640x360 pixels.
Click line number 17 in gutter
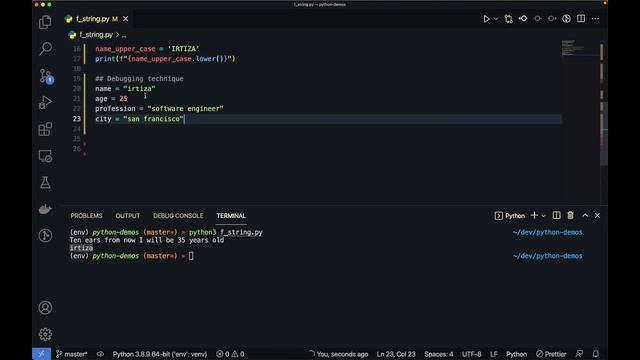(77, 59)
